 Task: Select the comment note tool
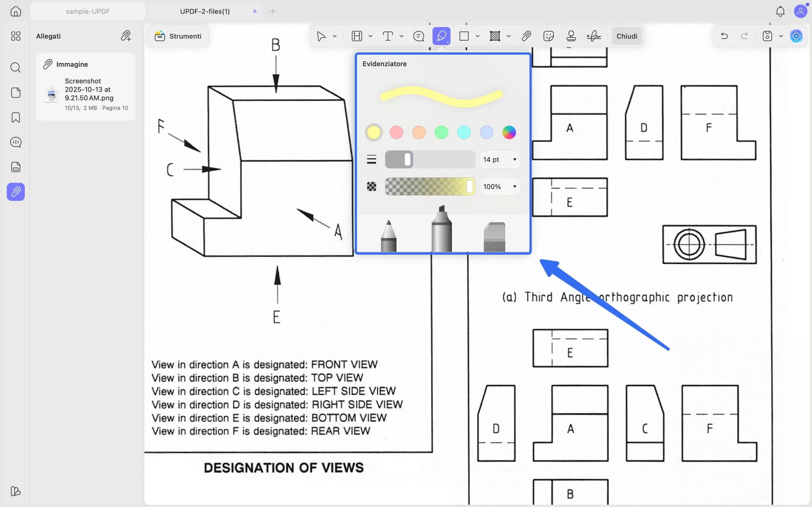[418, 36]
